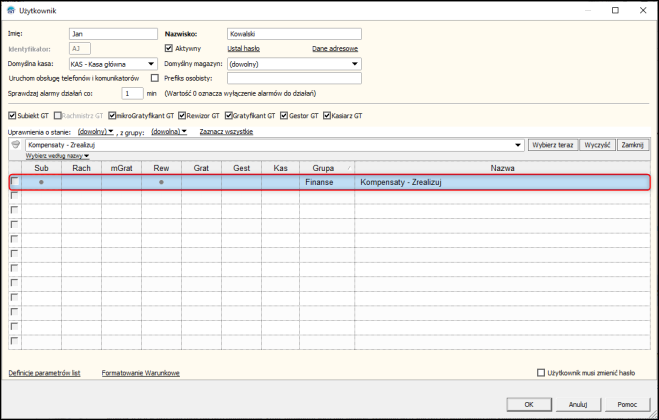Click the Ustal hasło link

click(x=243, y=49)
